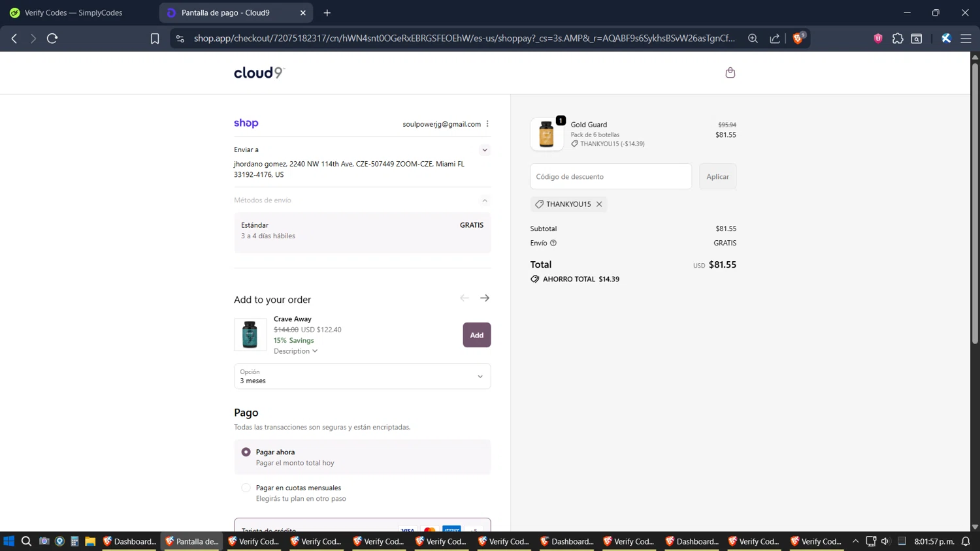Click the 15% Savings label

point(294,340)
